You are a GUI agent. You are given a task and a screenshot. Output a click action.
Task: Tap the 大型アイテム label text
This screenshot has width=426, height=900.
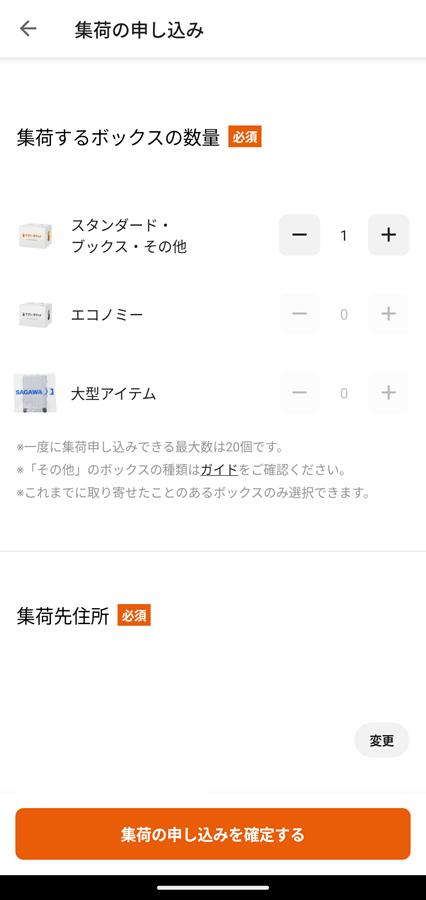[x=113, y=394]
